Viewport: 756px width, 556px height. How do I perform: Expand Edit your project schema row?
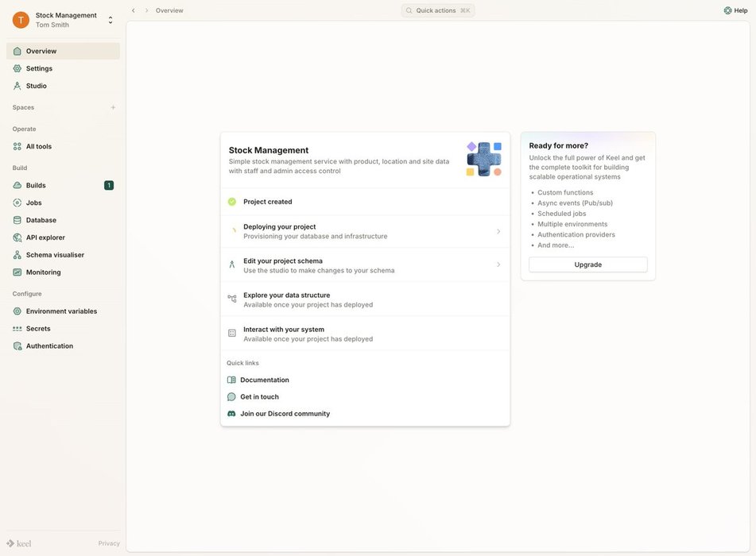[498, 265]
